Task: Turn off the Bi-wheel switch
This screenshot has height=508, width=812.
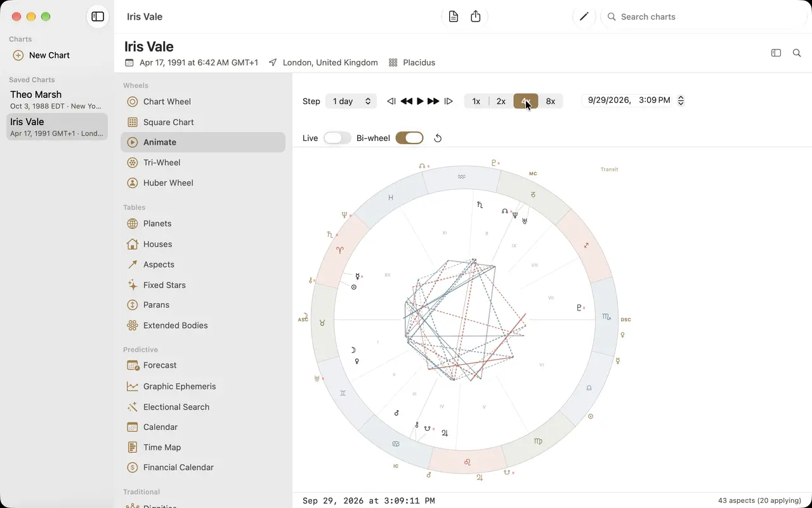Action: 409,138
